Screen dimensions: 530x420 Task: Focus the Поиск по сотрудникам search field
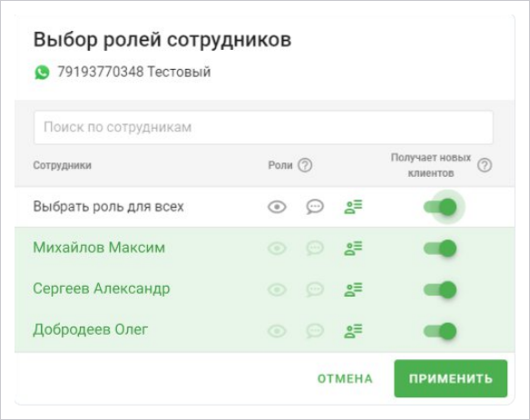pyautogui.click(x=263, y=127)
